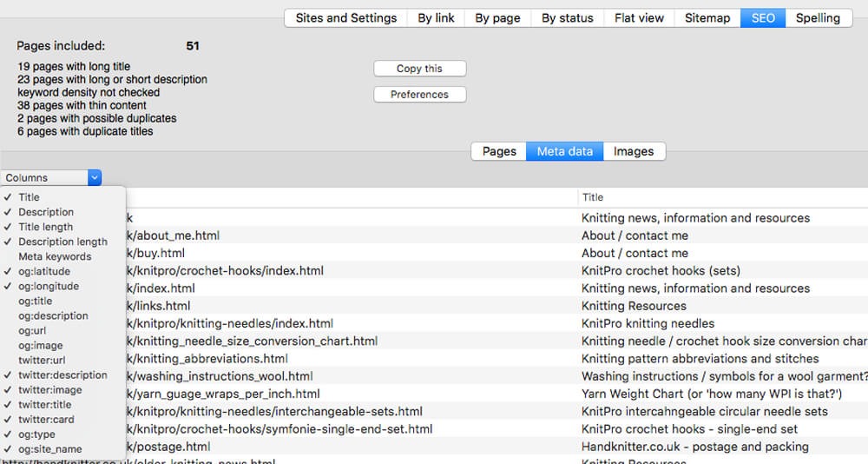Enable the og:image column
The width and height of the screenshot is (868, 464).
pos(40,345)
